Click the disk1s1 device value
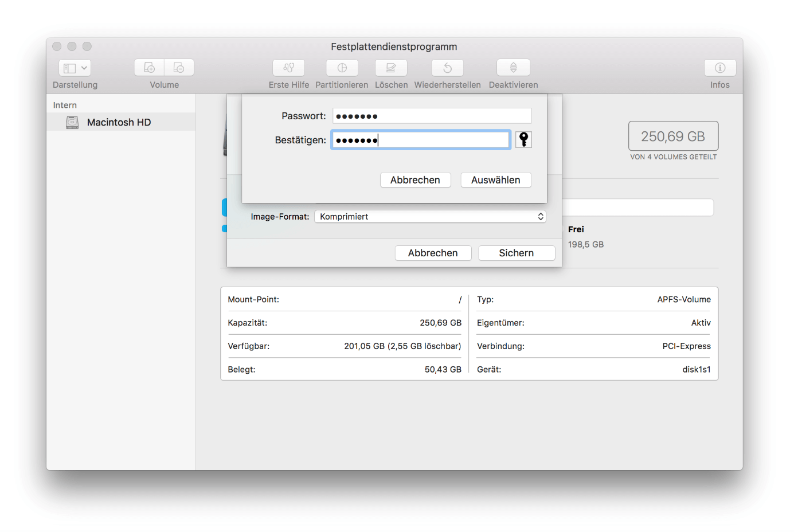Viewport: 794px width, 532px height. pos(697,370)
